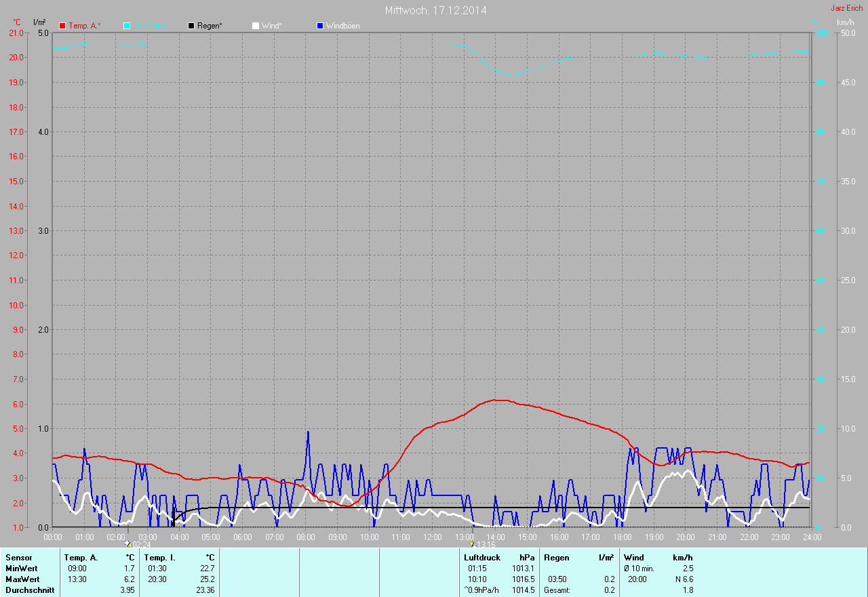
Task: Click the cyan Feuchte A. legend square
Action: [127, 26]
